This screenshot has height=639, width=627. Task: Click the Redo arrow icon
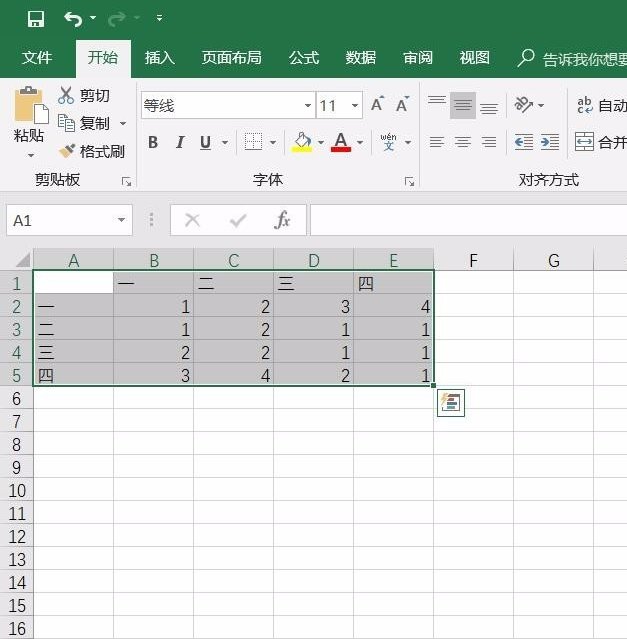[x=117, y=19]
